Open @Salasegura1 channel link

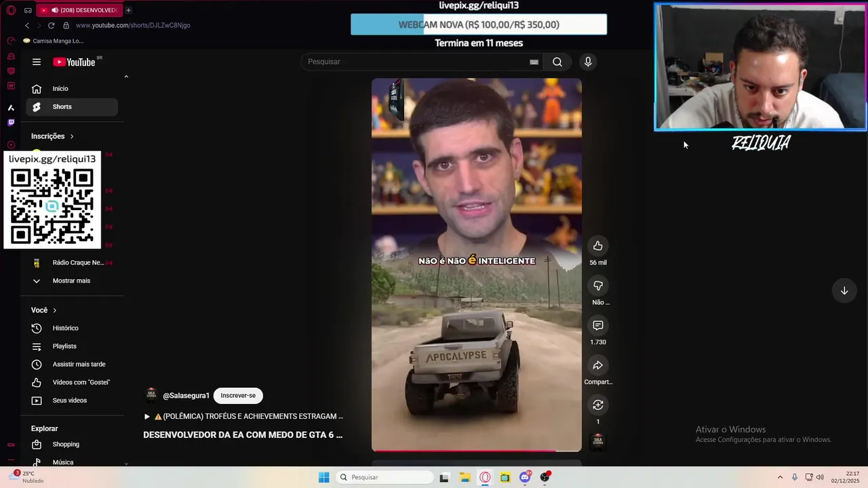(186, 396)
